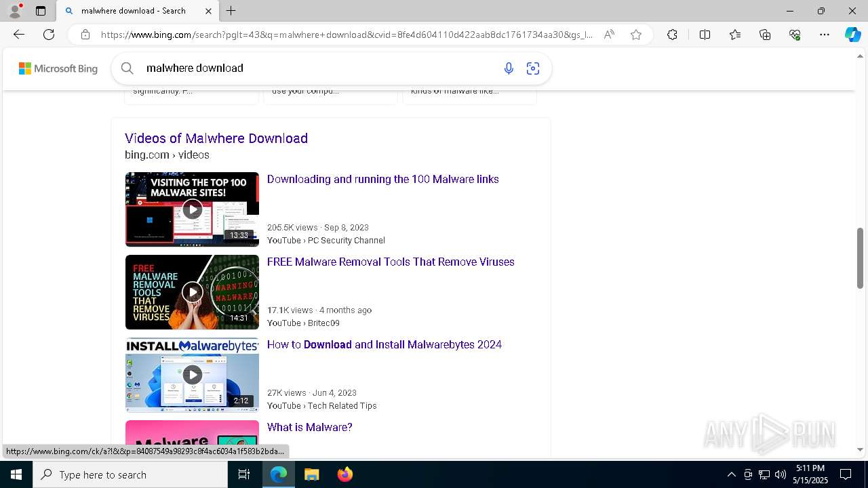This screenshot has height=488, width=868.
Task: View site information lock icon
Action: tap(85, 35)
